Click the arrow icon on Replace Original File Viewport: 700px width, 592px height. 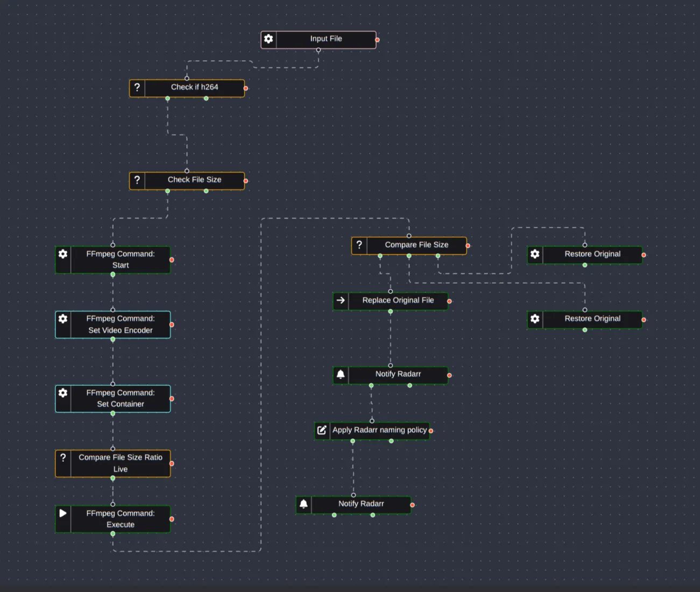point(341,300)
